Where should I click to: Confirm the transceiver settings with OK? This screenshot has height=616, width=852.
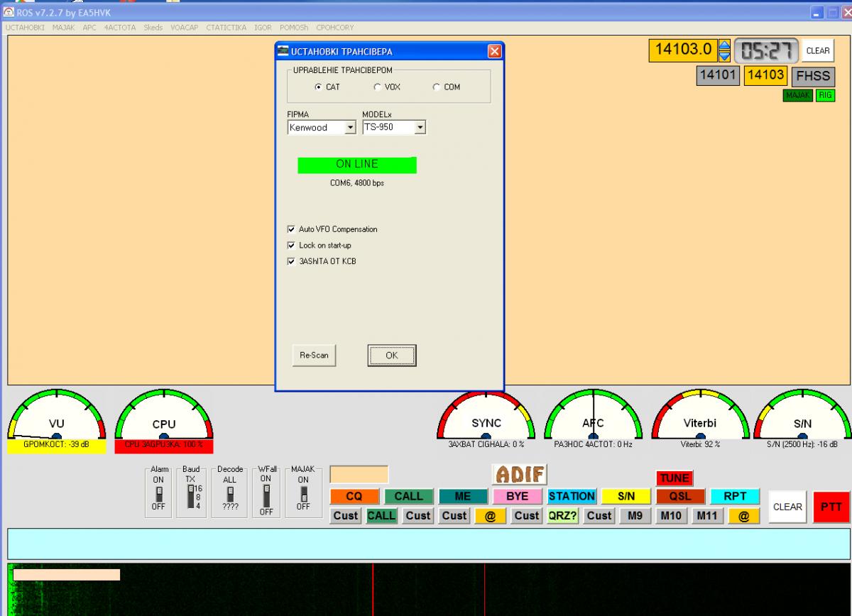(391, 356)
